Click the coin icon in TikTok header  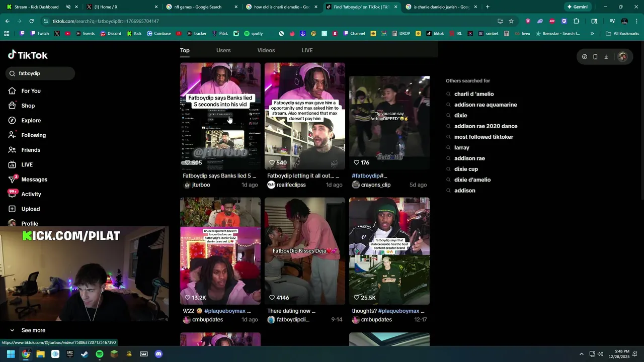pyautogui.click(x=584, y=57)
